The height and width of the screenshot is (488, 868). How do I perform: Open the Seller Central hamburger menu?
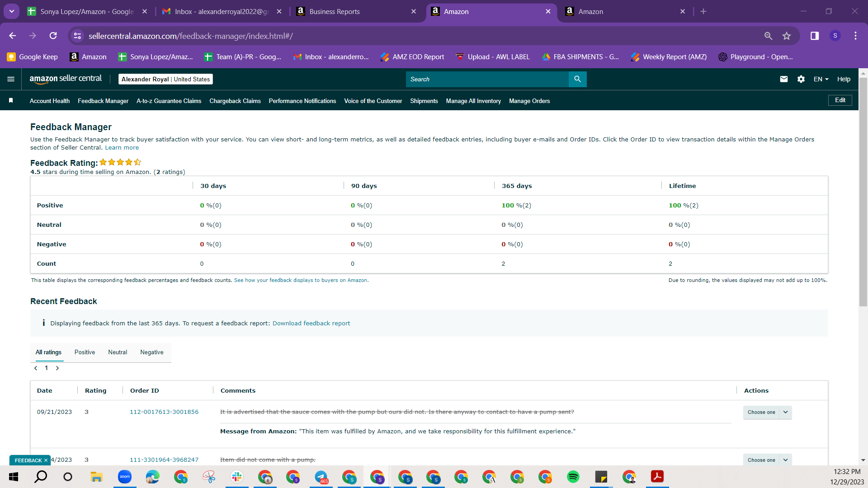click(x=11, y=79)
